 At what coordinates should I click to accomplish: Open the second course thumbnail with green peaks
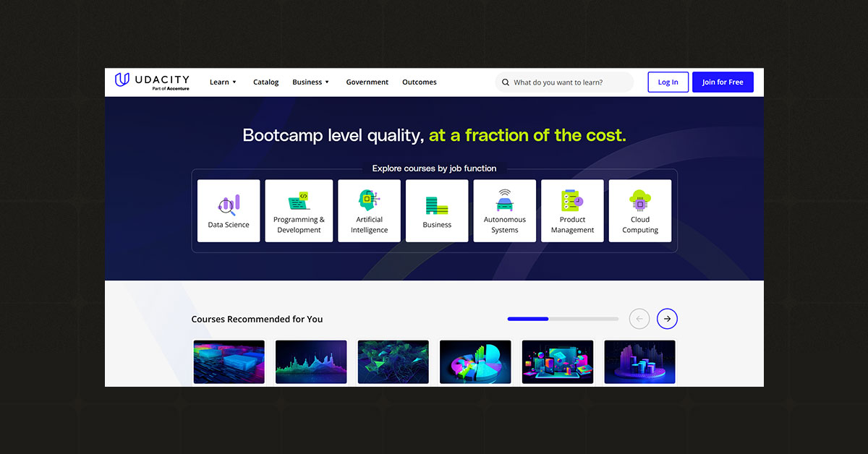(x=311, y=362)
